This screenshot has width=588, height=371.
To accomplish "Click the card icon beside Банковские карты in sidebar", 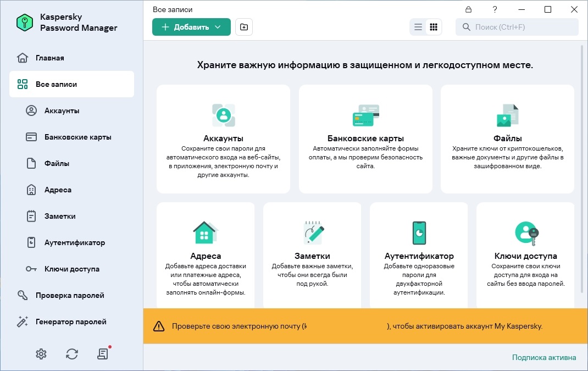I will click(x=31, y=137).
